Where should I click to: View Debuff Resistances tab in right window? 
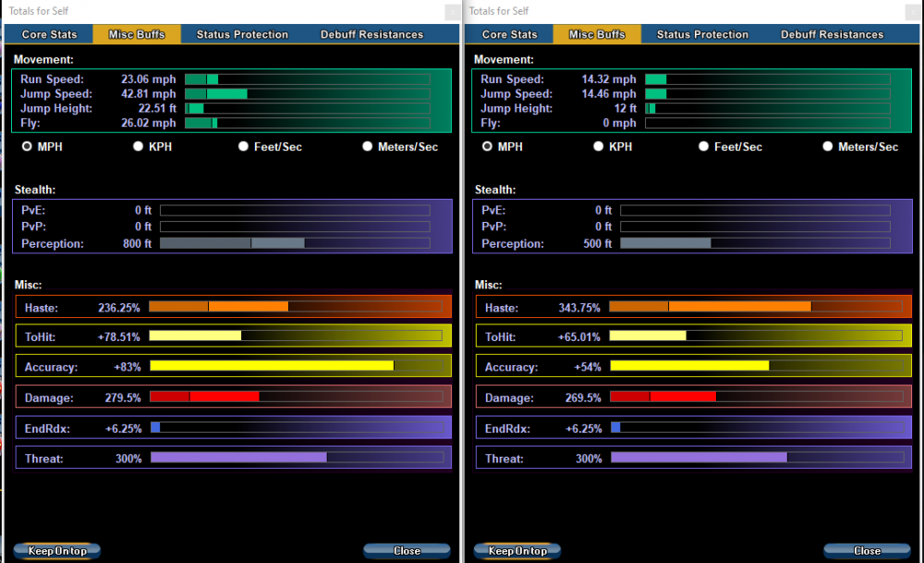tap(832, 34)
